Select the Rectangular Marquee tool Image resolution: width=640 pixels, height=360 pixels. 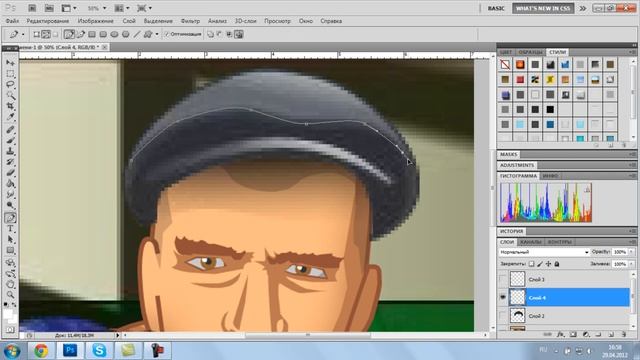(10, 74)
